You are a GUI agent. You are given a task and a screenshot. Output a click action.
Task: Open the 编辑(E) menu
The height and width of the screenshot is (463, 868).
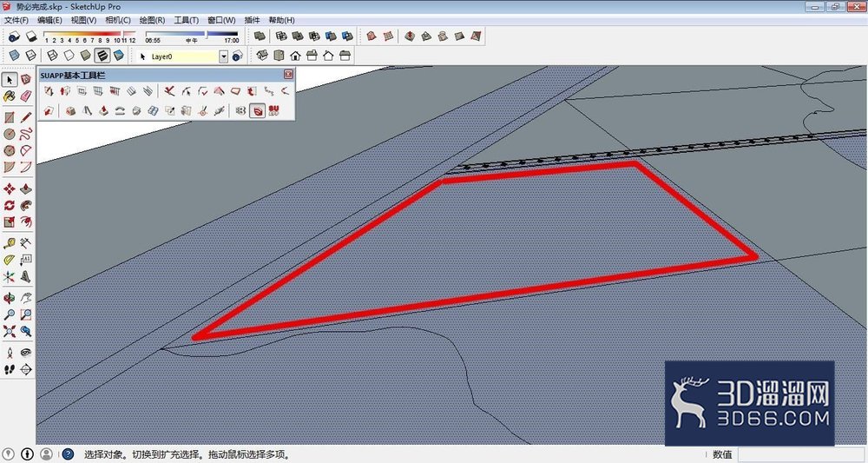pos(49,20)
